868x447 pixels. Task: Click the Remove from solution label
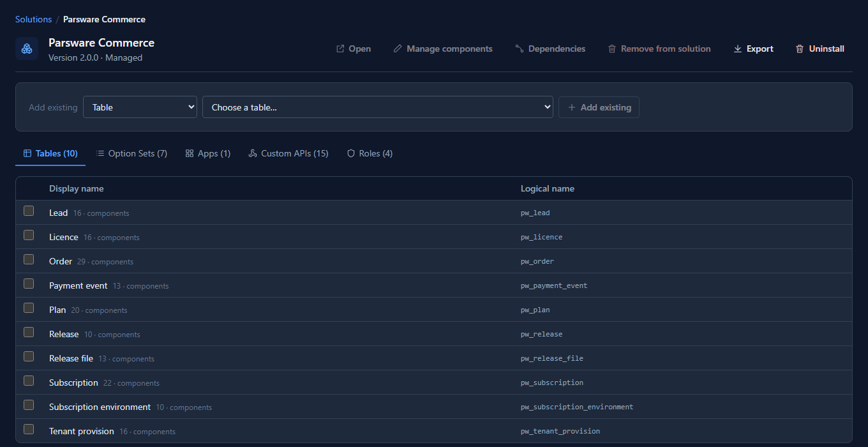click(x=666, y=49)
